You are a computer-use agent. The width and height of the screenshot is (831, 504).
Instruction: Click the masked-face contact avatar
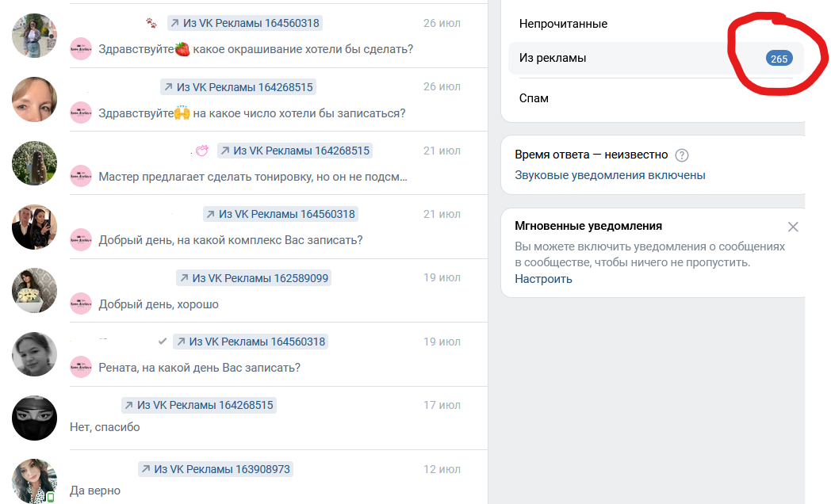(35, 418)
